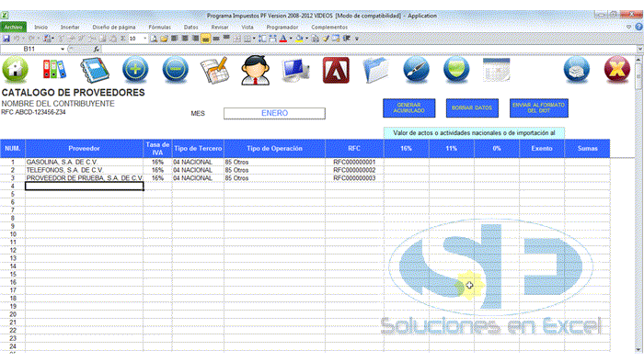
Task: Select cell PROVEEDOR DE PRUEBA, S.A. DE C.V.
Action: (x=85, y=178)
